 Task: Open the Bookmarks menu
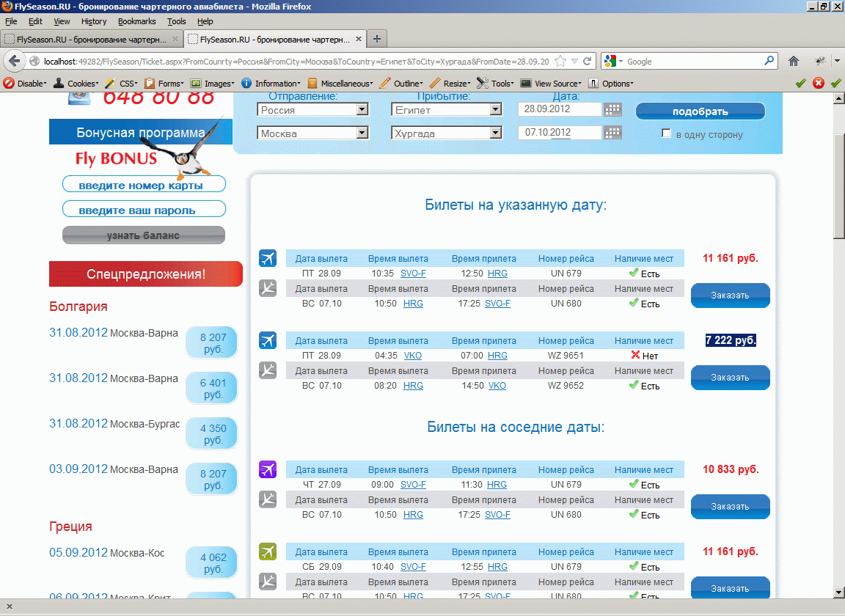137,21
